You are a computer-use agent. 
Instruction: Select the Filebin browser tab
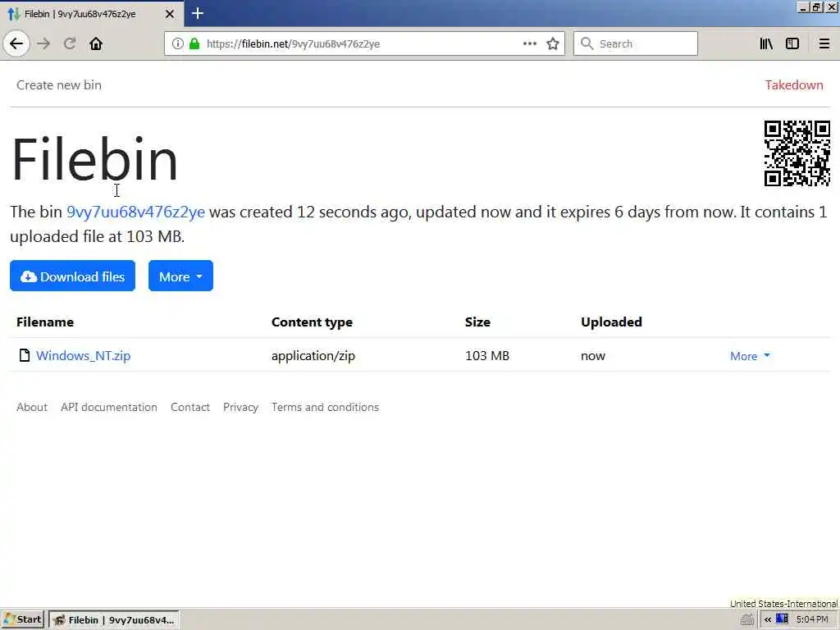91,14
